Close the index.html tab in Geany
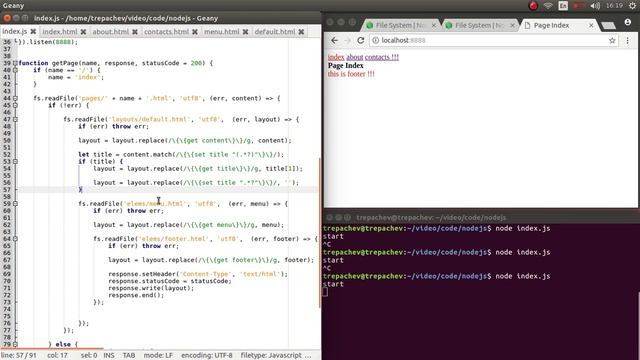This screenshot has width=640, height=360. (83, 31)
